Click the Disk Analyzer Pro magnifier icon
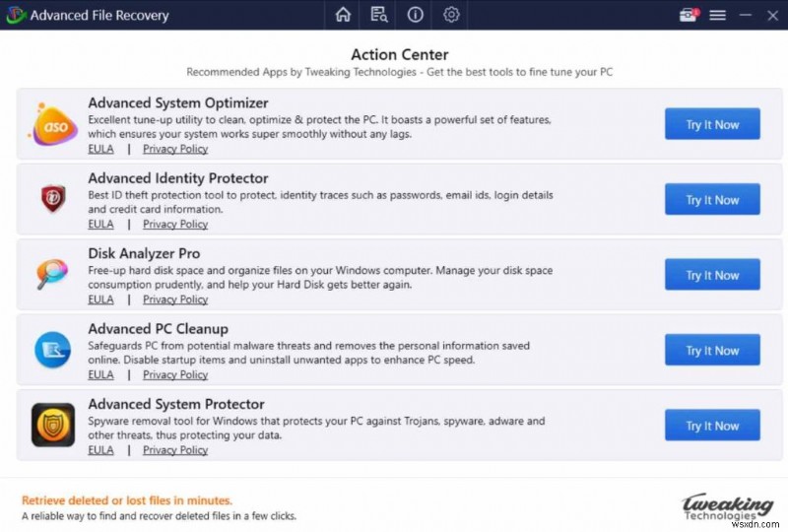This screenshot has width=788, height=532. point(51,275)
